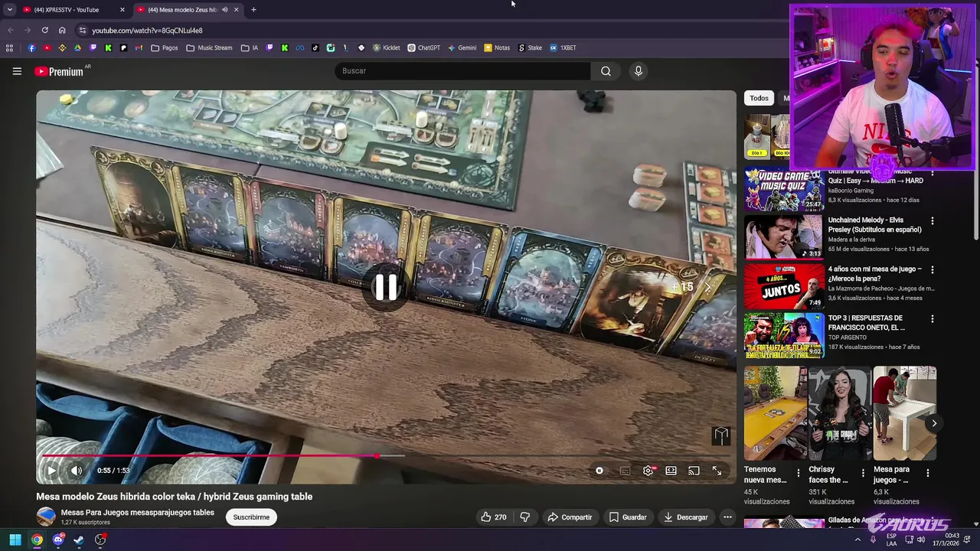Screen dimensions: 980x551
Task: Mute the video with speaker icon
Action: 77,471
